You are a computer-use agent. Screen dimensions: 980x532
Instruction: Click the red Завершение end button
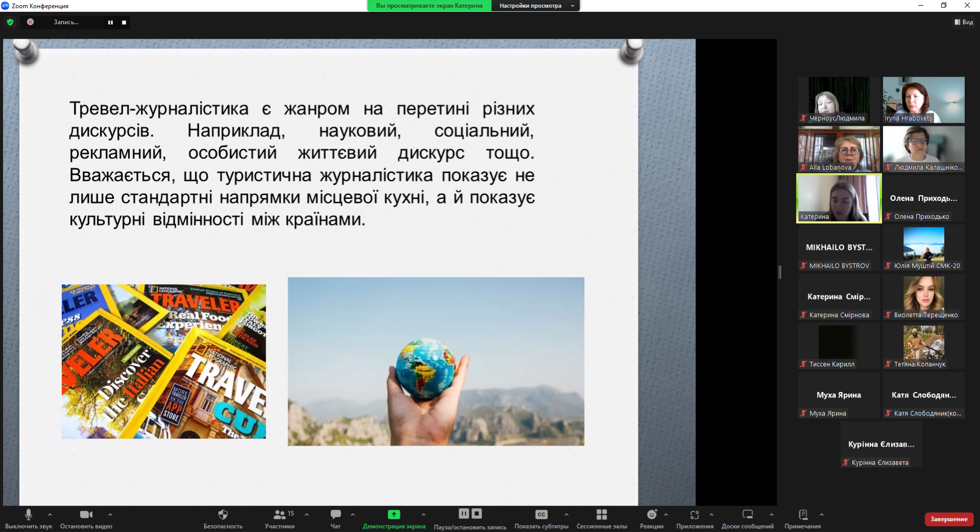pos(948,519)
